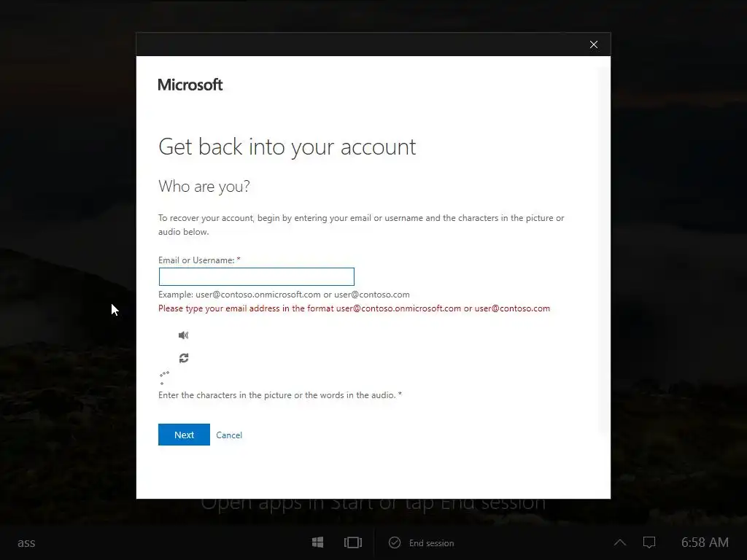This screenshot has height=560, width=747.
Task: Click the End session label
Action: pyautogui.click(x=432, y=542)
